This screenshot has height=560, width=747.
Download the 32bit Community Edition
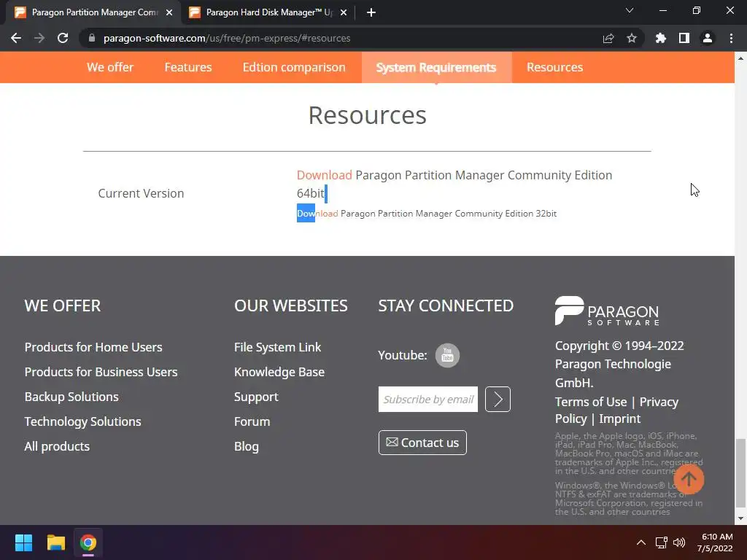click(x=317, y=214)
